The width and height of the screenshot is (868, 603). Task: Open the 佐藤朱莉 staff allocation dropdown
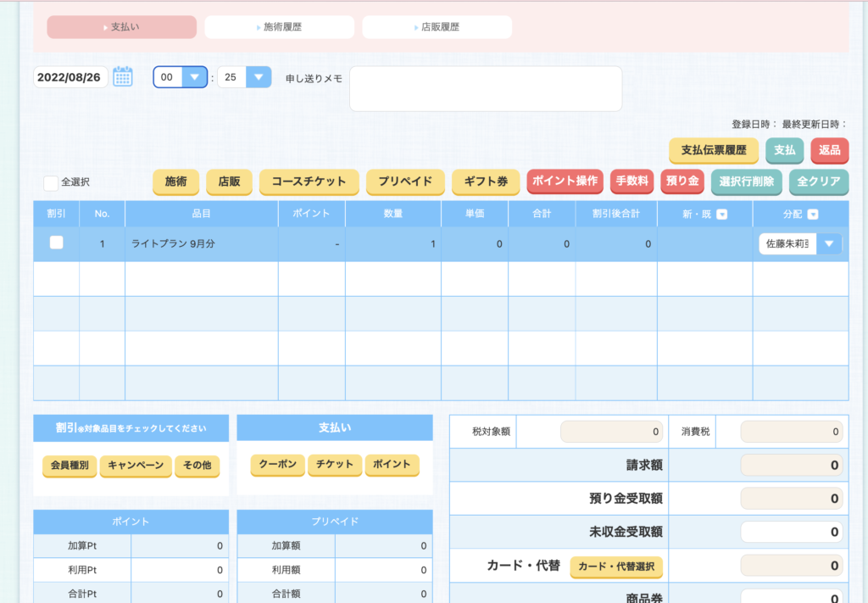coord(828,244)
